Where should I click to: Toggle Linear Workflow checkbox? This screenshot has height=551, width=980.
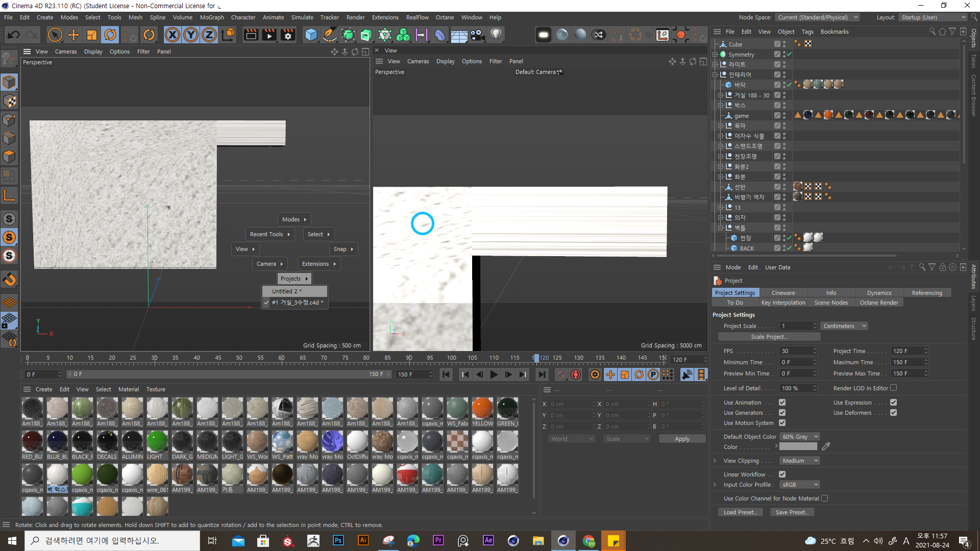(x=782, y=474)
